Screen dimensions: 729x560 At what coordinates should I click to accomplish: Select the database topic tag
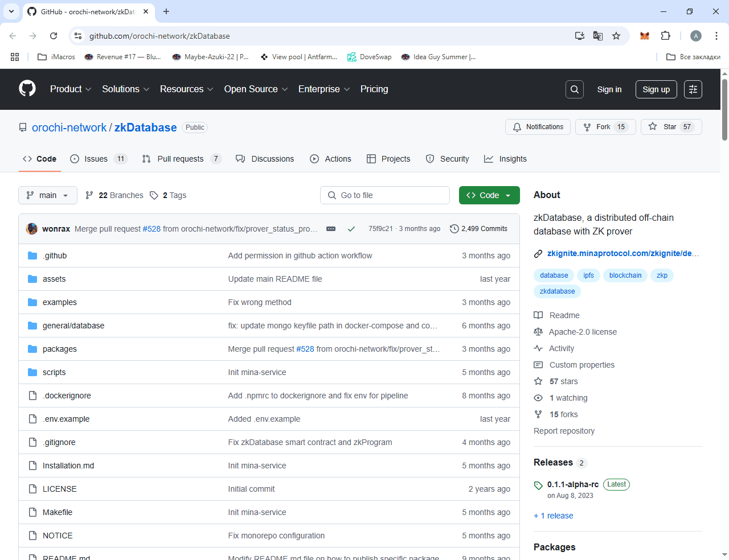(x=554, y=275)
